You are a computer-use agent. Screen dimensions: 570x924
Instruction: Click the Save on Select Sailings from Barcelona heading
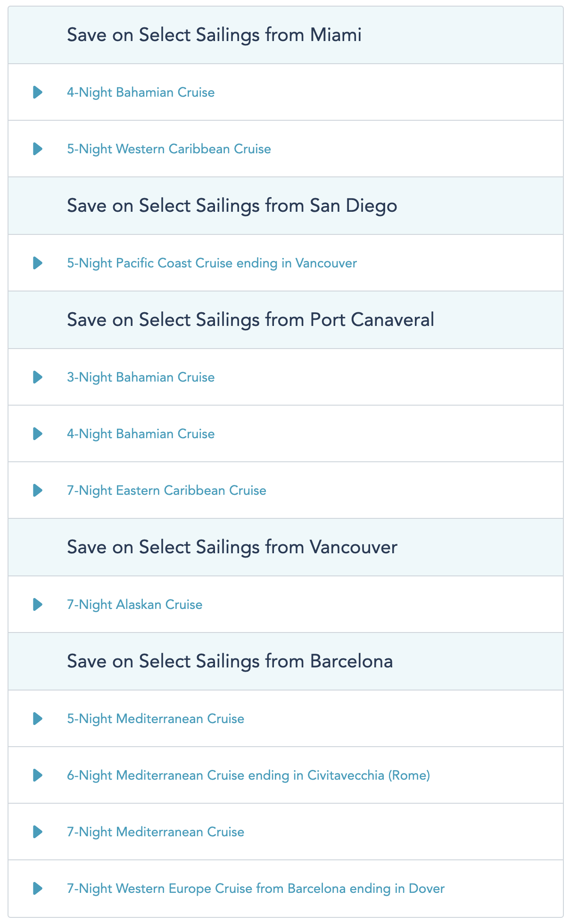click(x=230, y=661)
